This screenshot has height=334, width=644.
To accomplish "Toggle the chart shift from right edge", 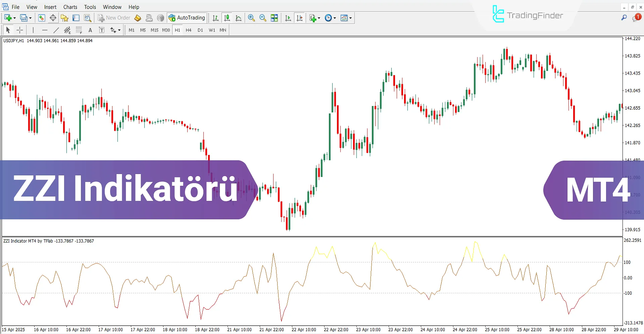I will (300, 17).
